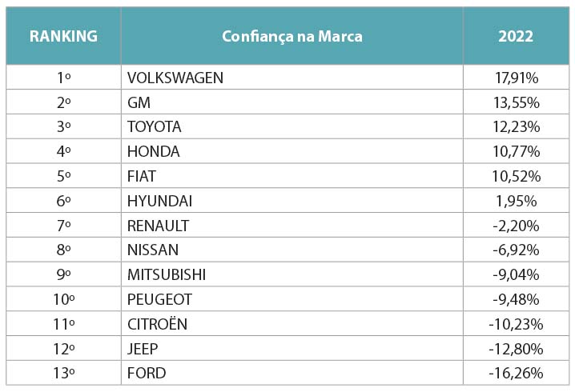Select the RENAULT brand cell

point(158,226)
